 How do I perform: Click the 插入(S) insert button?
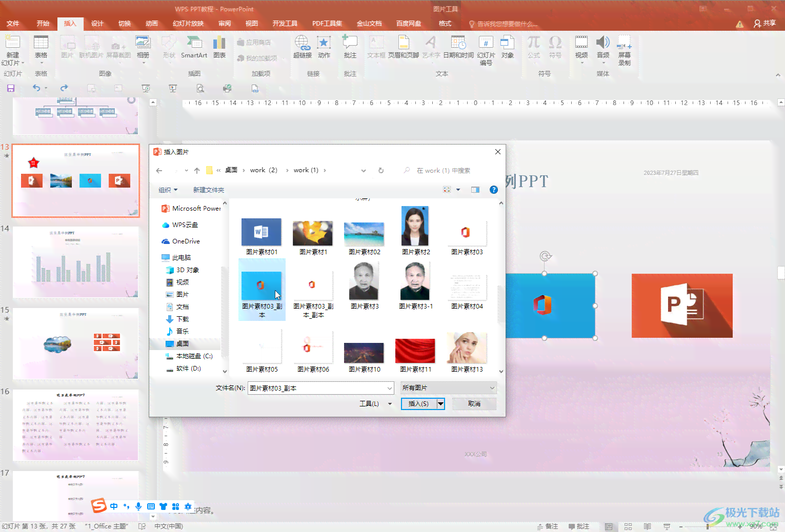tap(419, 404)
